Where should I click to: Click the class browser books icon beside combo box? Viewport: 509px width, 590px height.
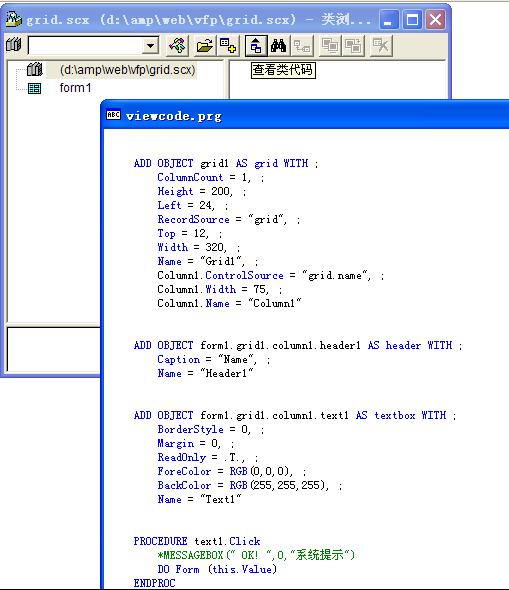14,45
